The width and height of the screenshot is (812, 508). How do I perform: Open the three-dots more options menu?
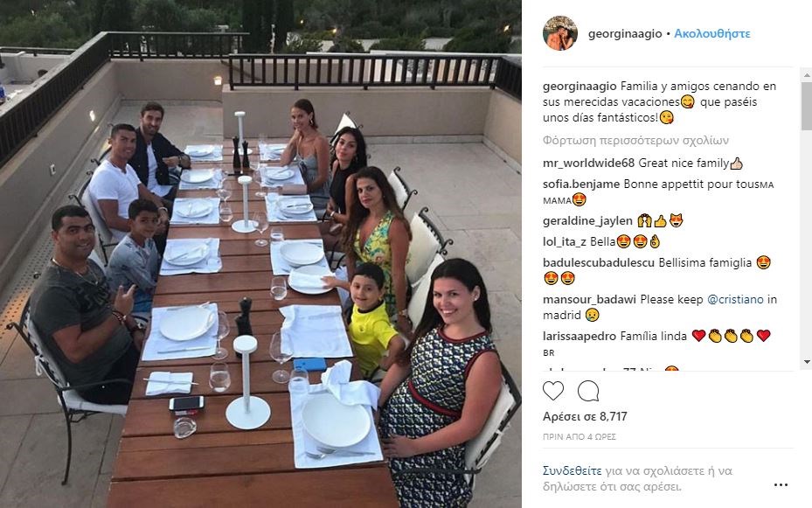coord(781,485)
